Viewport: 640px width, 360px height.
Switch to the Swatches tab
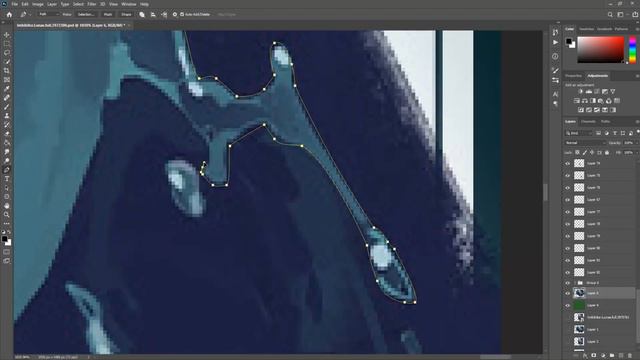[587, 29]
